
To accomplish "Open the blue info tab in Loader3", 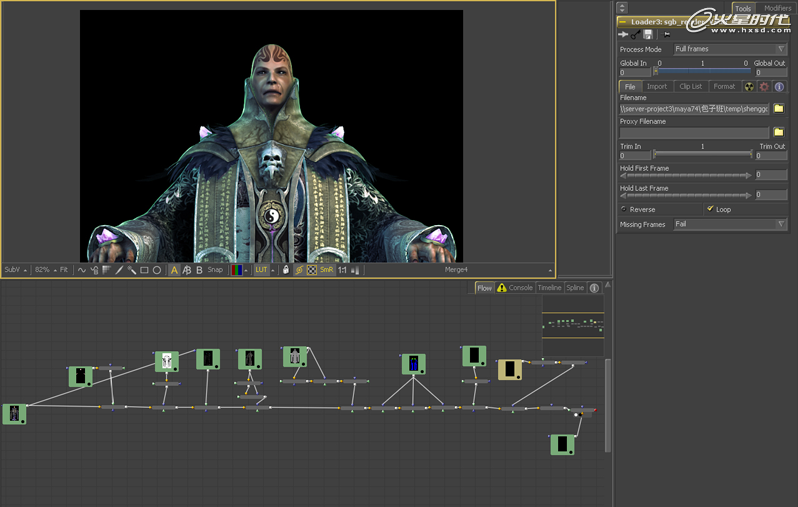I will point(779,87).
